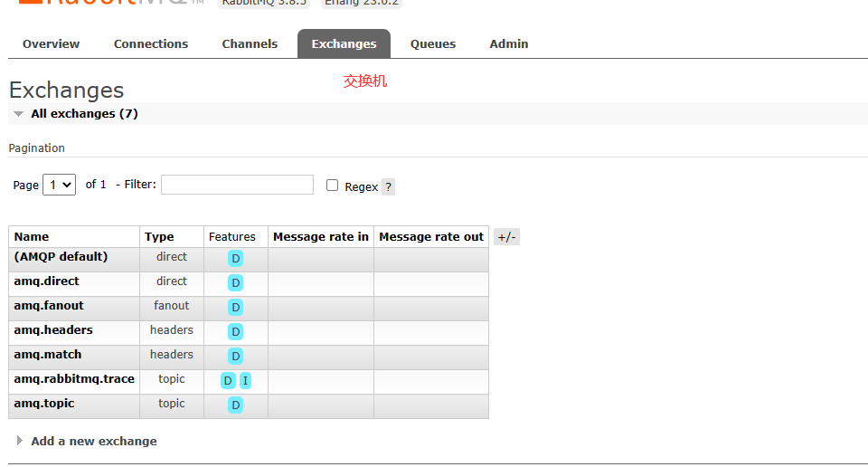Click durable D badge of (AMQP default)
The height and width of the screenshot is (467, 868).
[235, 258]
